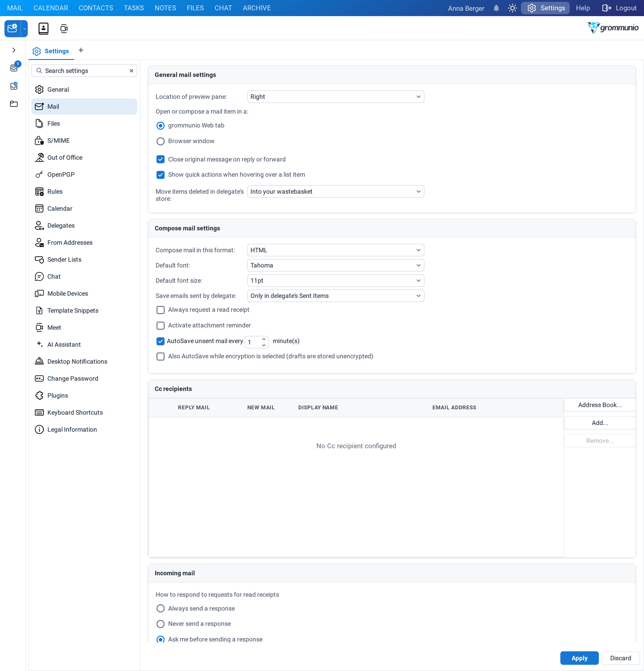644x671 pixels.
Task: Select Browser window radio option
Action: 161,141
